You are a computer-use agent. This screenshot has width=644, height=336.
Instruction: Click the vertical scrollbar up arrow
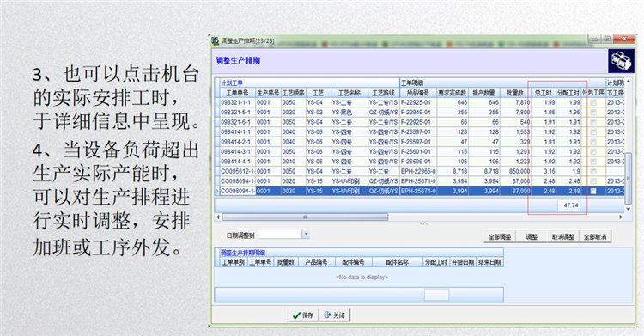point(628,82)
